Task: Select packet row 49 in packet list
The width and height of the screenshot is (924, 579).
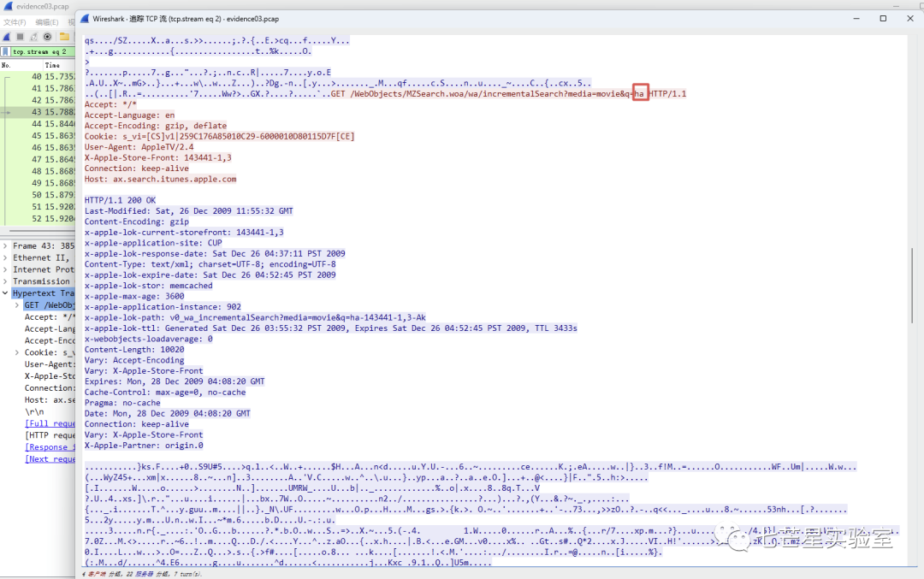Action: click(x=38, y=182)
